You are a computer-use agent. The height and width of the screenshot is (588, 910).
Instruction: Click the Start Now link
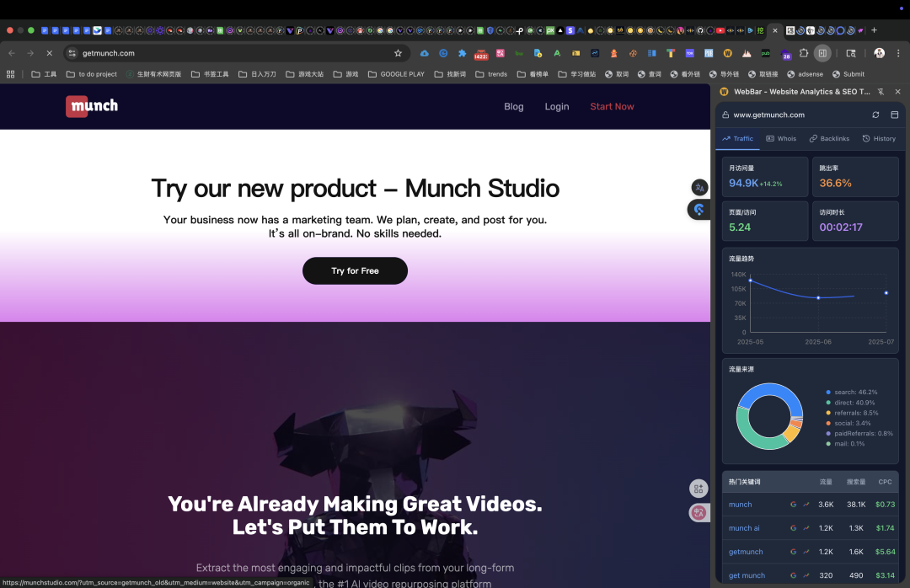(x=612, y=107)
